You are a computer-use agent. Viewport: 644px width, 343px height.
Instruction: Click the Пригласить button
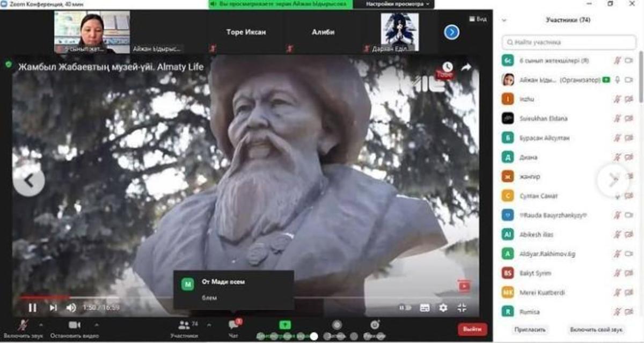click(x=530, y=330)
